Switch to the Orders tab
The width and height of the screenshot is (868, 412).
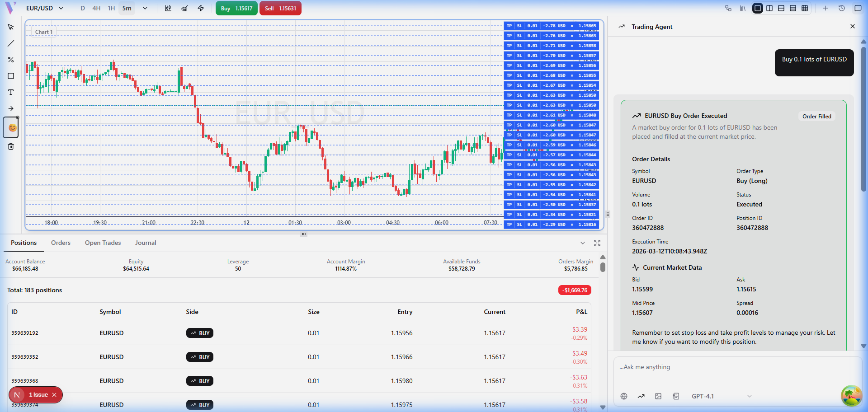(x=61, y=243)
